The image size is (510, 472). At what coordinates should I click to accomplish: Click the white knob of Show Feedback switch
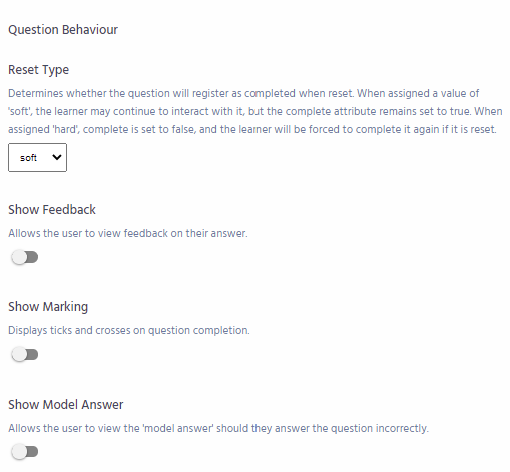coord(19,257)
